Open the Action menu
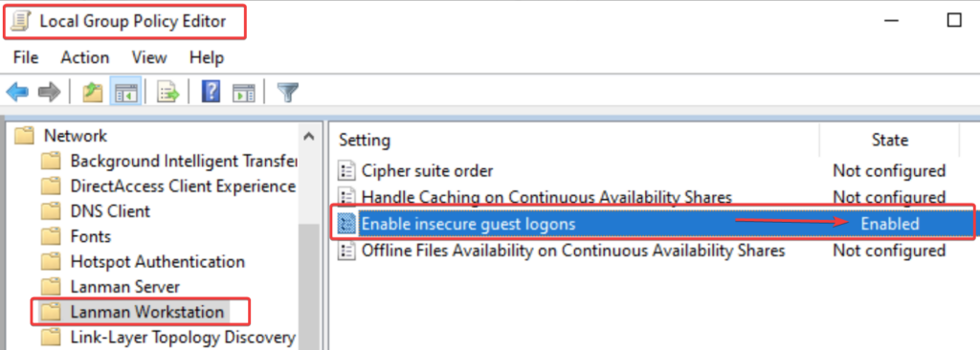This screenshot has height=350, width=980. (x=85, y=57)
